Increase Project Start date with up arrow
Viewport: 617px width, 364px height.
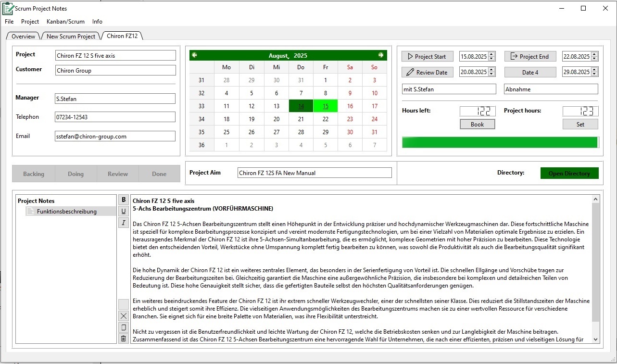[x=491, y=54]
